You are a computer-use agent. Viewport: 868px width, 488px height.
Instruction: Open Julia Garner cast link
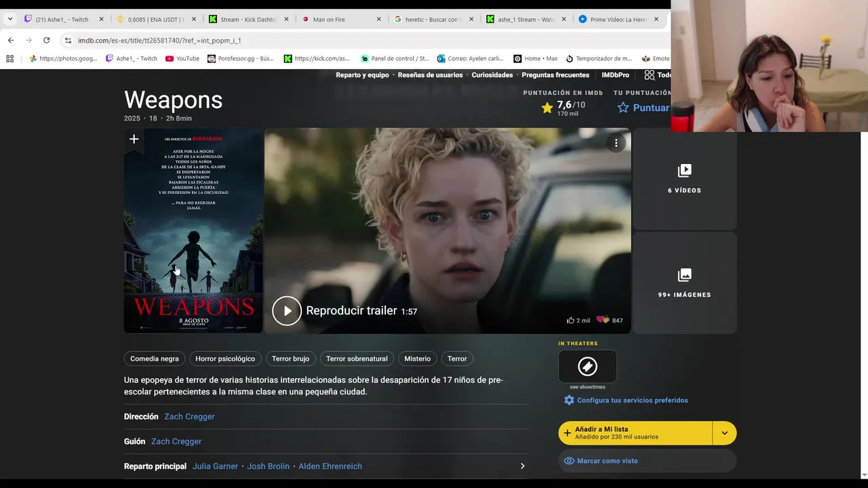215,466
